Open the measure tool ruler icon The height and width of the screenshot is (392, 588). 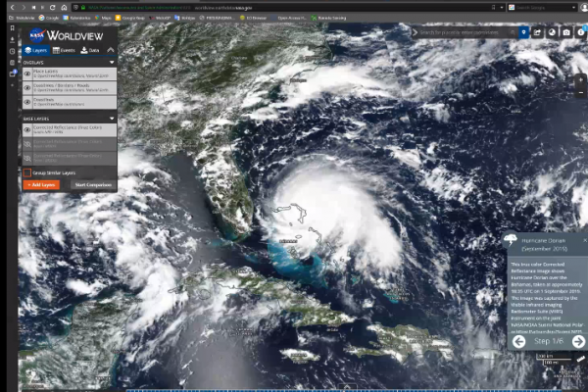pyautogui.click(x=581, y=359)
